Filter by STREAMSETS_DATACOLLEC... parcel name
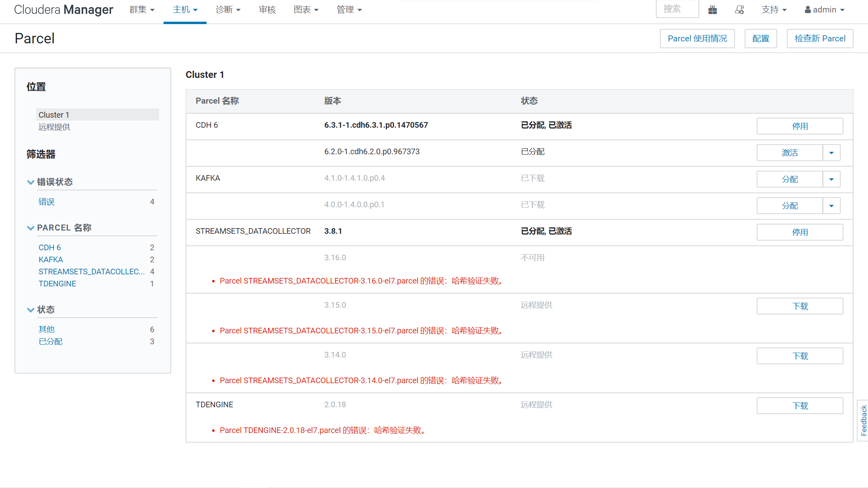 coord(92,272)
